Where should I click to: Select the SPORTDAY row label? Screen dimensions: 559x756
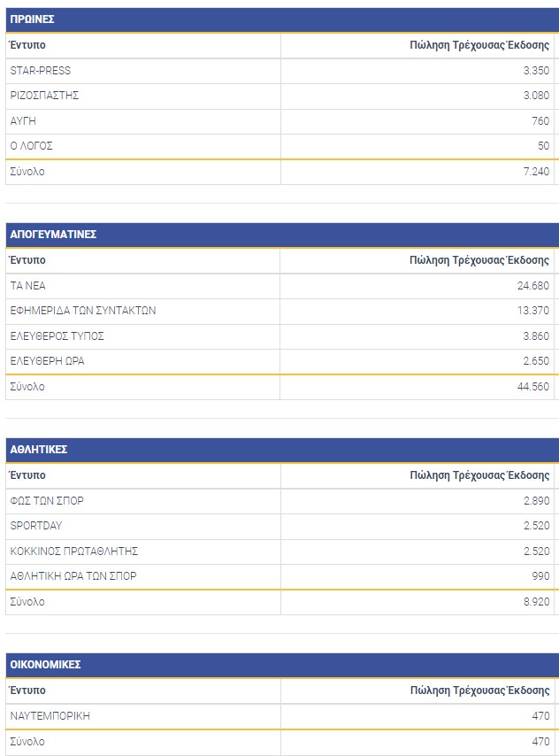[35, 526]
